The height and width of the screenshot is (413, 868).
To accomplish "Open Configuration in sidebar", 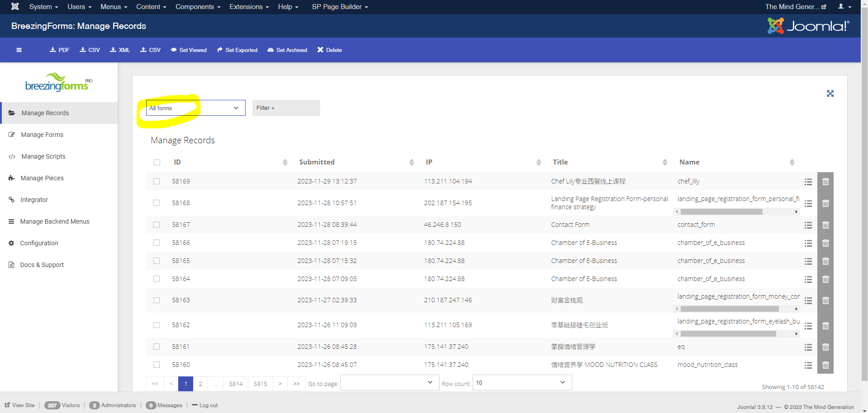I will [x=59, y=243].
